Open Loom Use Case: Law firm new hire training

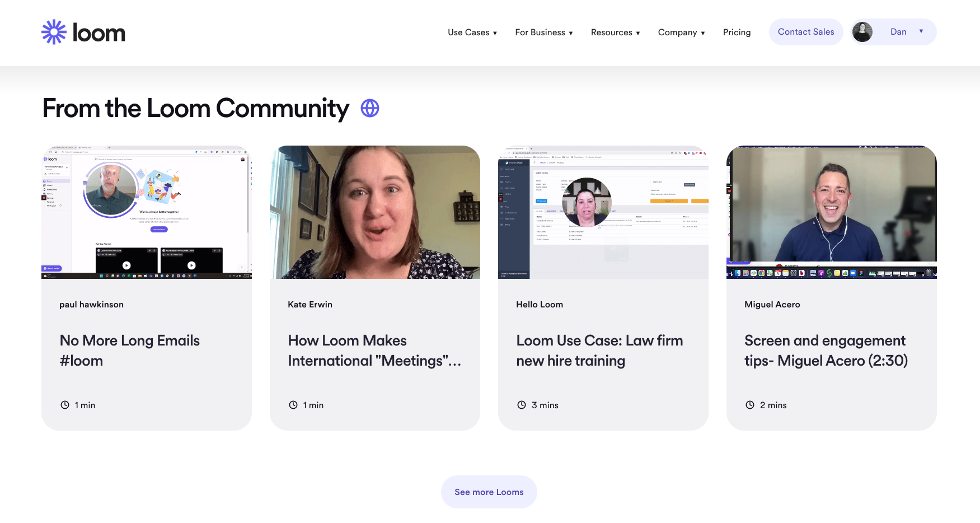pyautogui.click(x=599, y=351)
